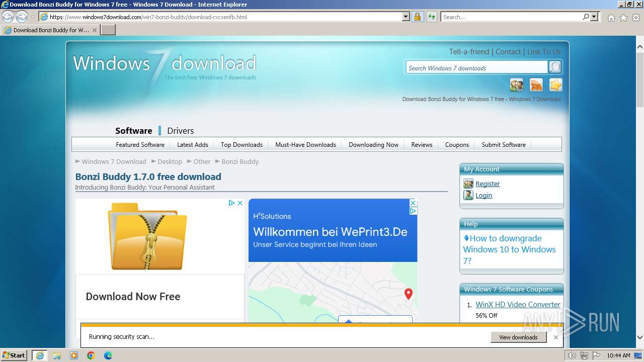Follow the Other breadcrumb link

tap(202, 162)
